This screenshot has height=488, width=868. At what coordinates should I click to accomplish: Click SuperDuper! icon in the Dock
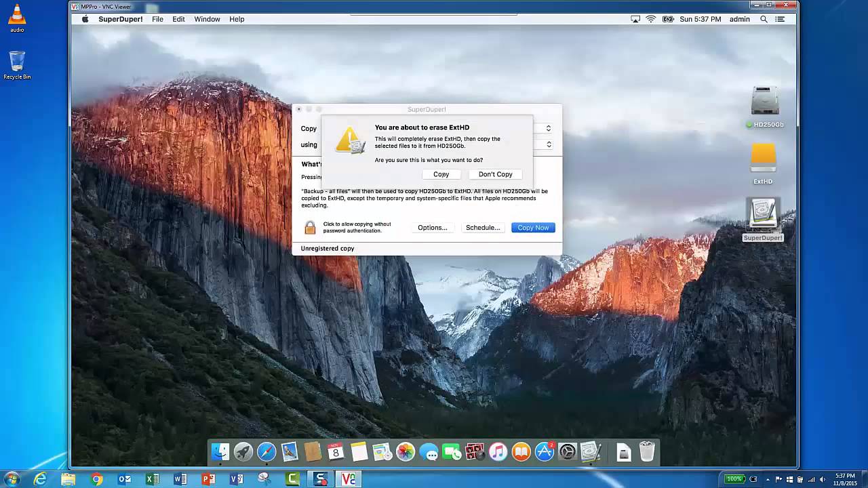591,451
